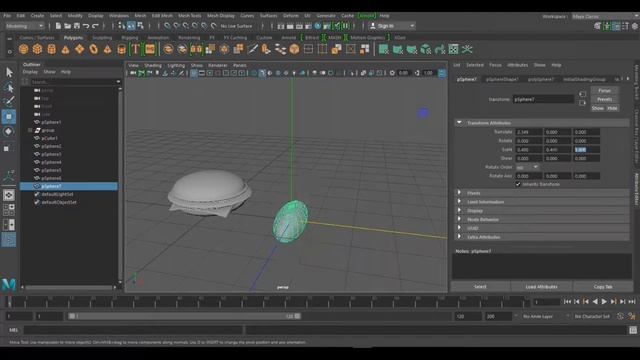Click the polygon cube shelf icon

[37, 49]
